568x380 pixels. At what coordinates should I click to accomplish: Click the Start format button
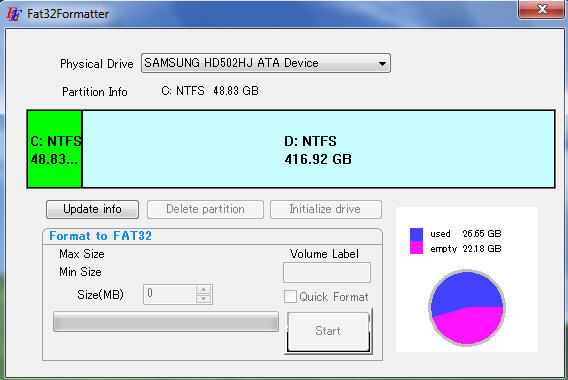tap(328, 331)
